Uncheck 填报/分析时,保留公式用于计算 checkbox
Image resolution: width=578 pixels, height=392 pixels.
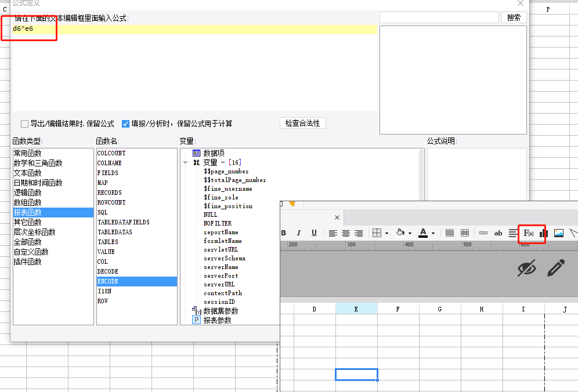click(x=125, y=124)
